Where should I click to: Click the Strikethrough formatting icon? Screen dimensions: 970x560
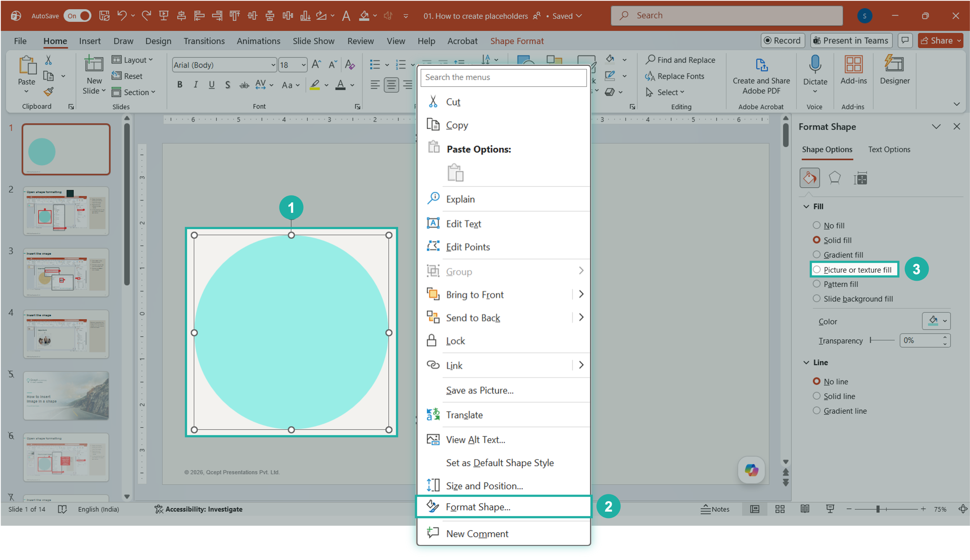(x=244, y=85)
